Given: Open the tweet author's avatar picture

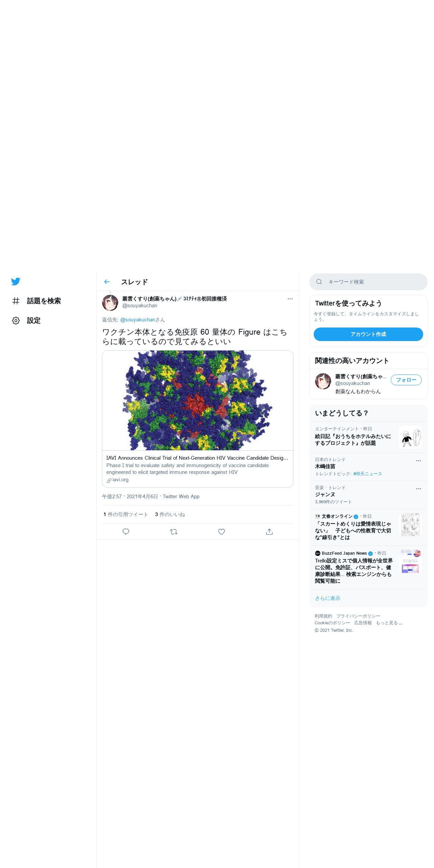Looking at the screenshot, I should pos(110,303).
